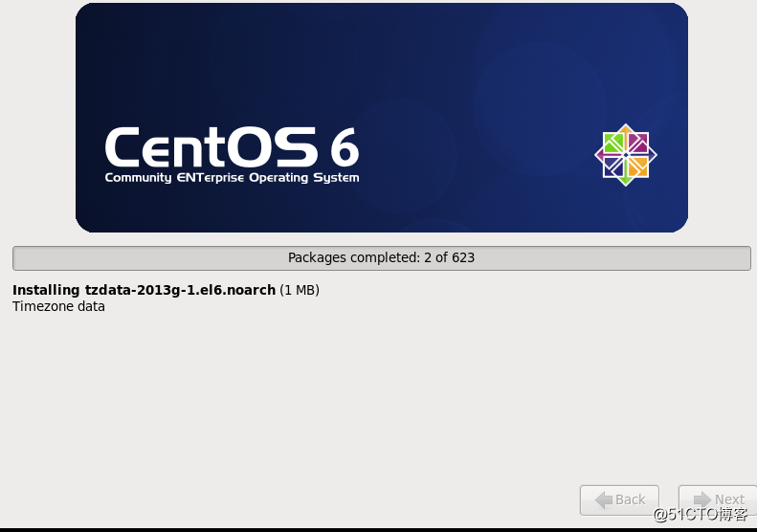Click the Back button
This screenshot has width=757, height=532.
click(x=619, y=499)
